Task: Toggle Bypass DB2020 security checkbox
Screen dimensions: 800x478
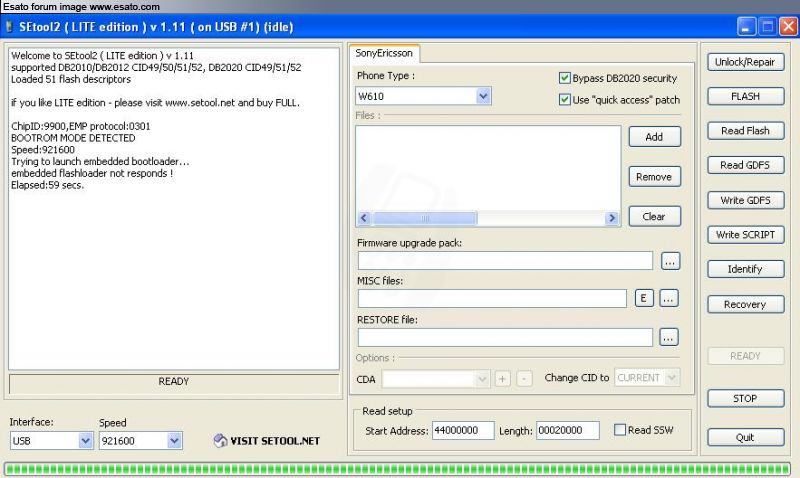Action: coord(564,78)
